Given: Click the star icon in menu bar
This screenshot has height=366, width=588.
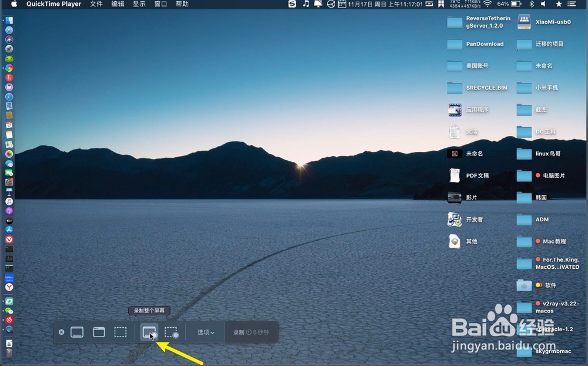Looking at the screenshot, I should click(x=559, y=4).
